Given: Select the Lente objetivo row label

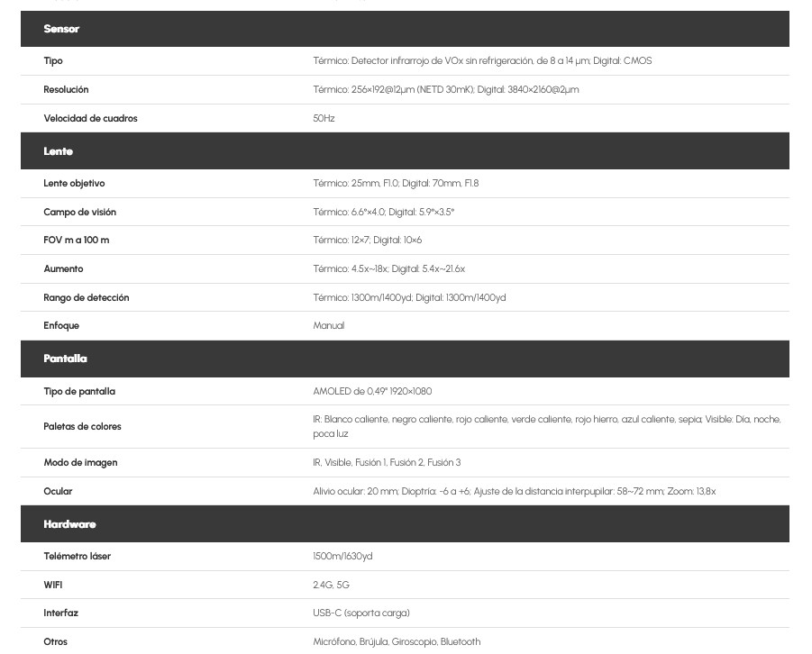Looking at the screenshot, I should click(74, 184).
